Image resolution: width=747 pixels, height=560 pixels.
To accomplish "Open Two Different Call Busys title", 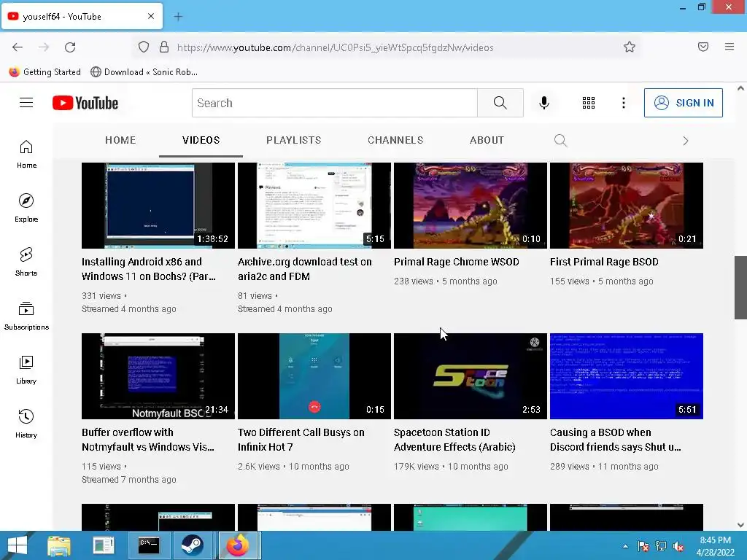I will [x=301, y=440].
